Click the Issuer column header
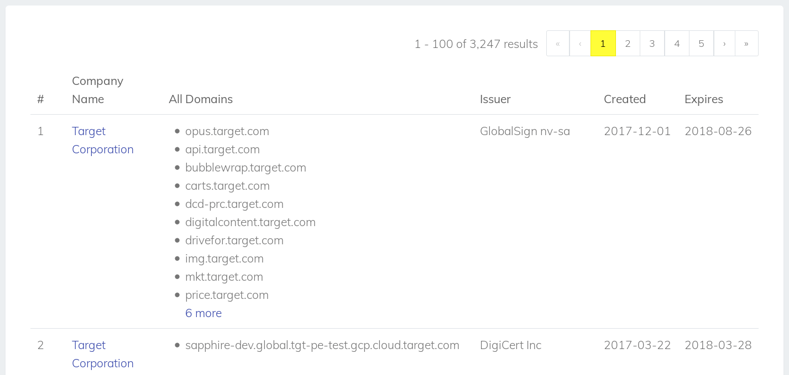Screen dimensions: 789x375 click(495, 99)
